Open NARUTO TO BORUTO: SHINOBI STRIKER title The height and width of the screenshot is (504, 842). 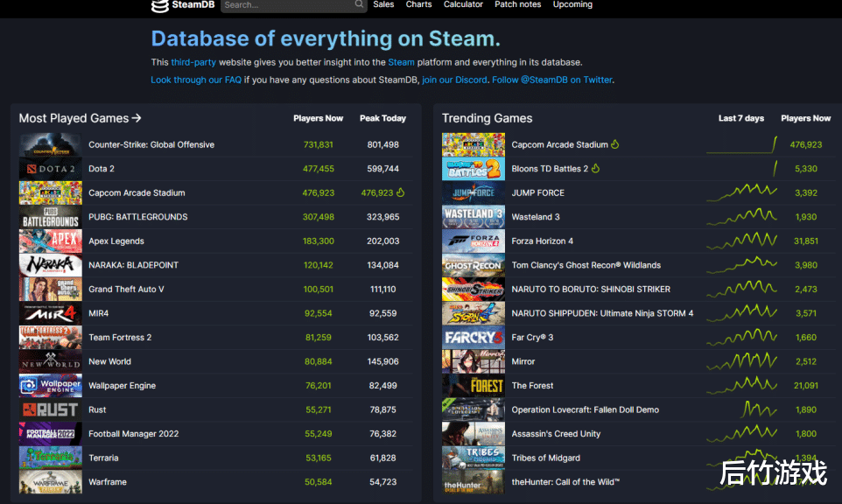tap(591, 290)
